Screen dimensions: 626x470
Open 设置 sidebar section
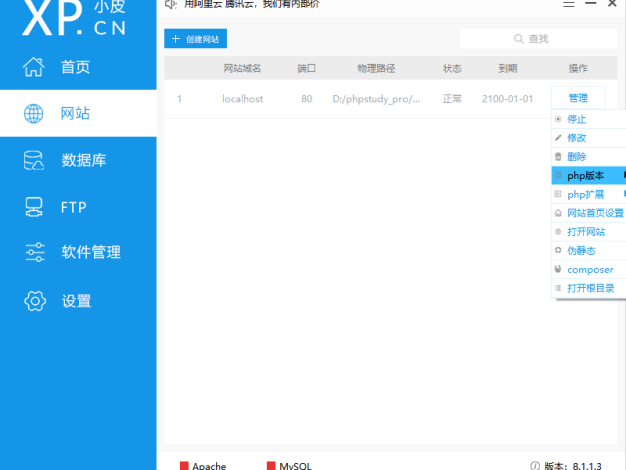tap(76, 301)
